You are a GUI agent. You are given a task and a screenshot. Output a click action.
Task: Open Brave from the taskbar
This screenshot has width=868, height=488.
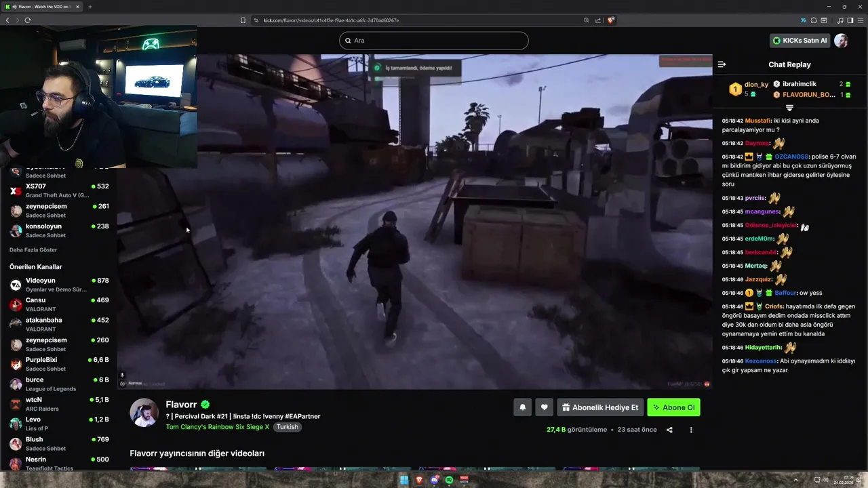[x=419, y=480]
